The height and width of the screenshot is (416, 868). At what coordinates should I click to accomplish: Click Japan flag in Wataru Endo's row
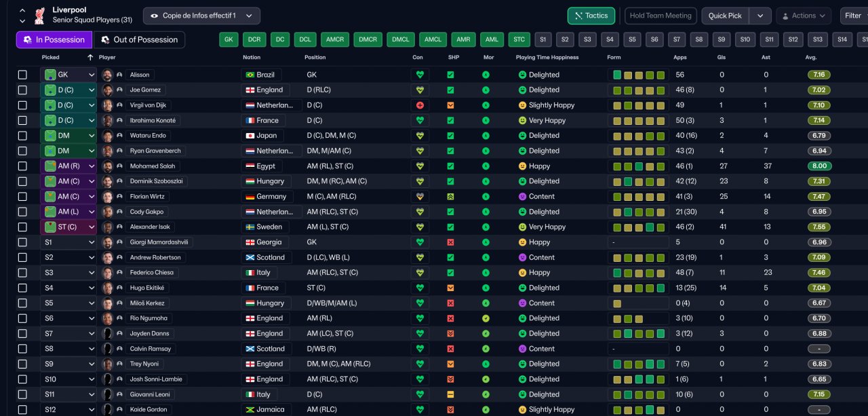click(250, 136)
